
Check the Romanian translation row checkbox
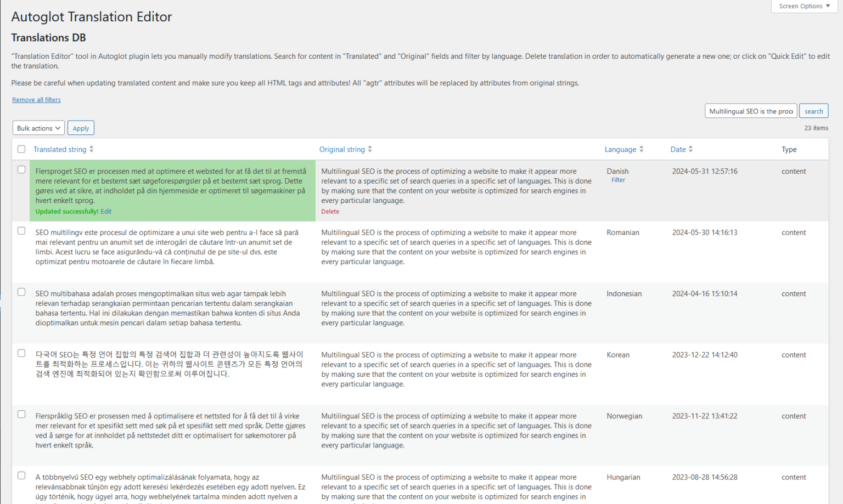21,231
